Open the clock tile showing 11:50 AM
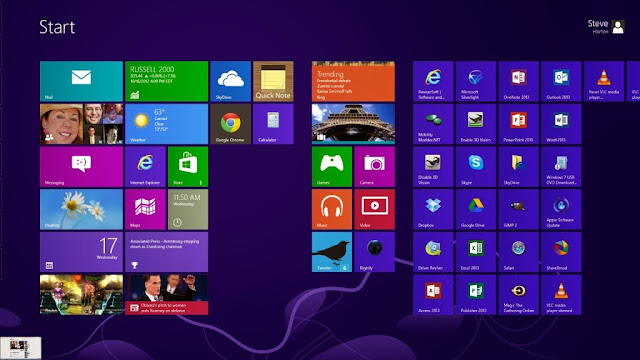The height and width of the screenshot is (360, 640). coord(188,209)
